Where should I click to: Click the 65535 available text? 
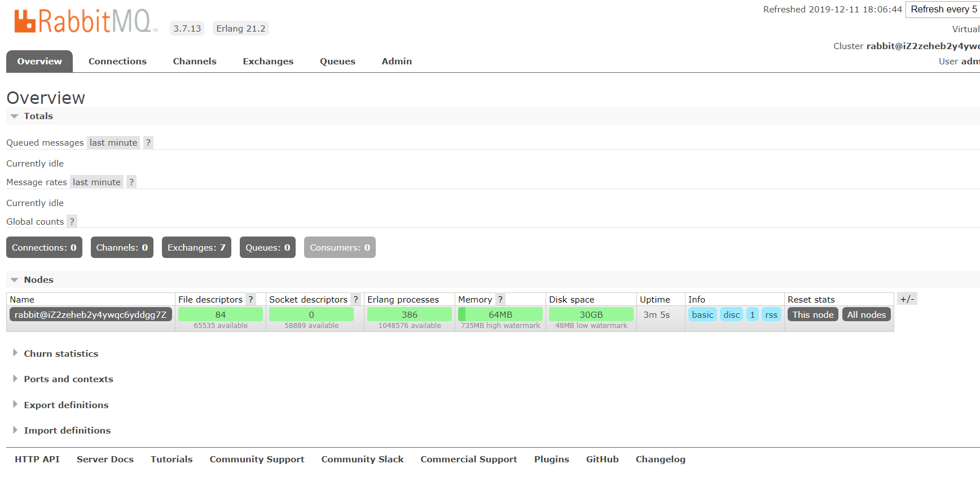(x=221, y=326)
